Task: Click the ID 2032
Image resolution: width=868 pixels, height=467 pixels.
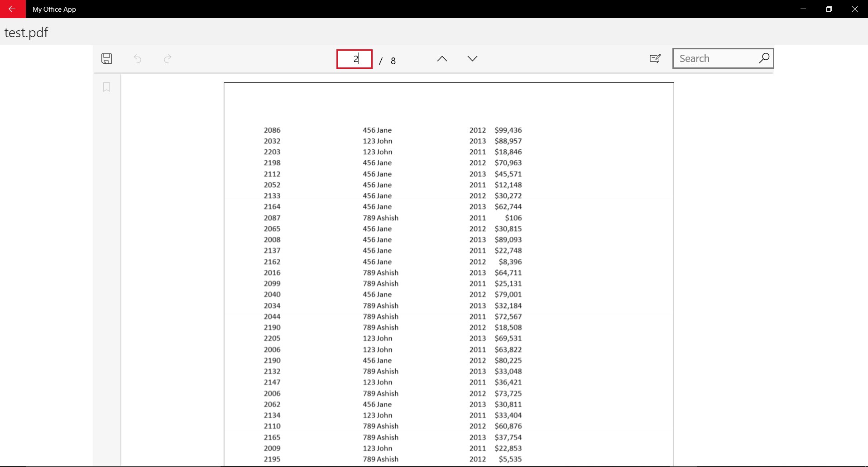Action: (272, 141)
